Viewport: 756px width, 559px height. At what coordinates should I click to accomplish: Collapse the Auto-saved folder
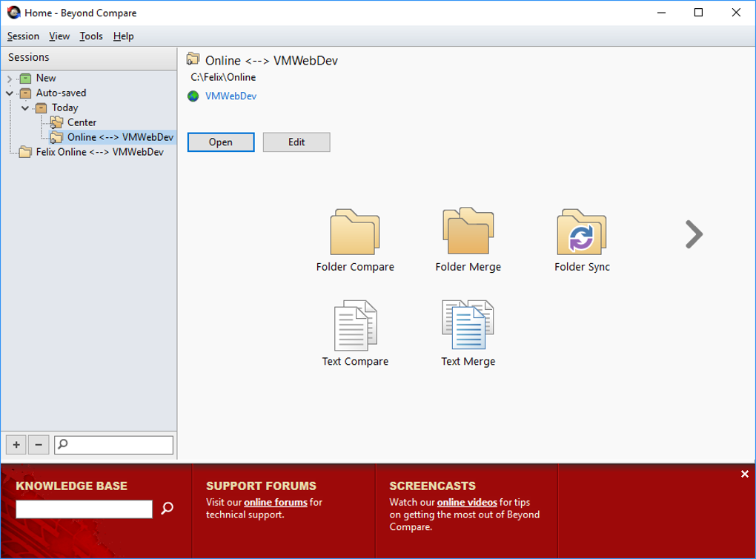(x=10, y=93)
